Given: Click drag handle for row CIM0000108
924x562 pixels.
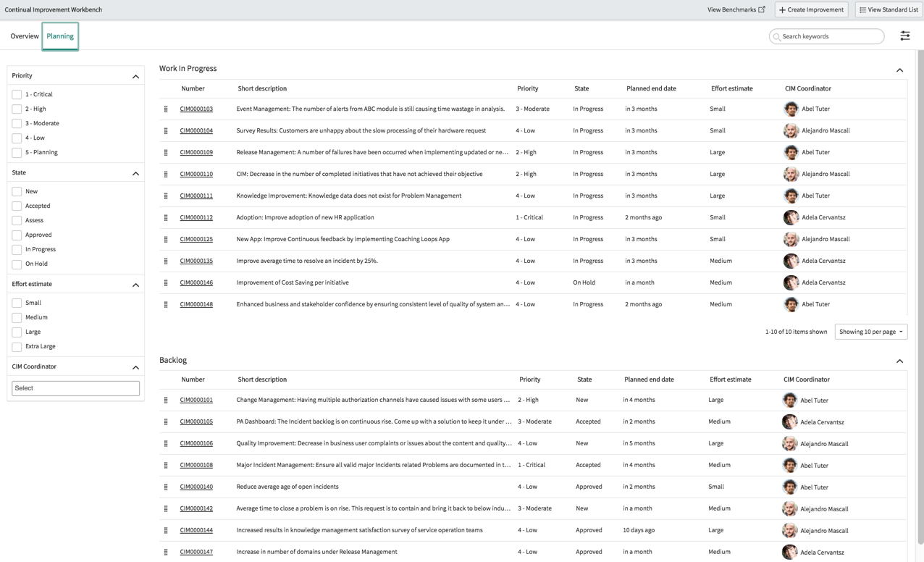Looking at the screenshot, I should point(166,466).
